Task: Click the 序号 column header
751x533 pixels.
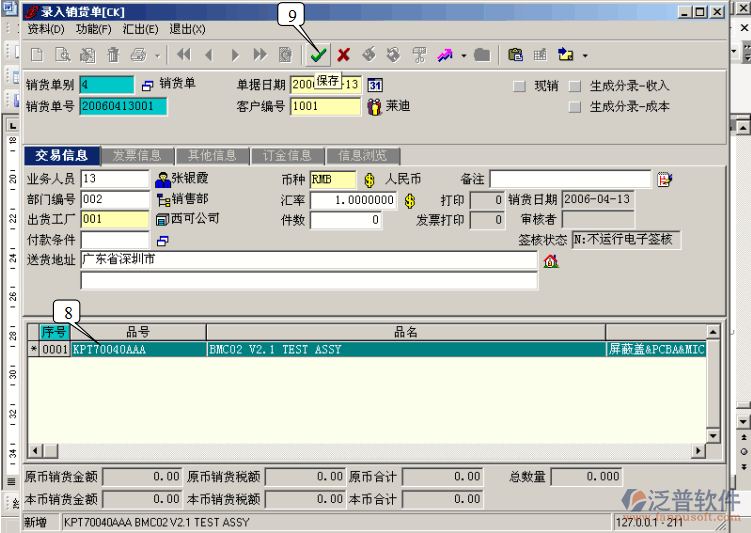Action: [x=54, y=331]
